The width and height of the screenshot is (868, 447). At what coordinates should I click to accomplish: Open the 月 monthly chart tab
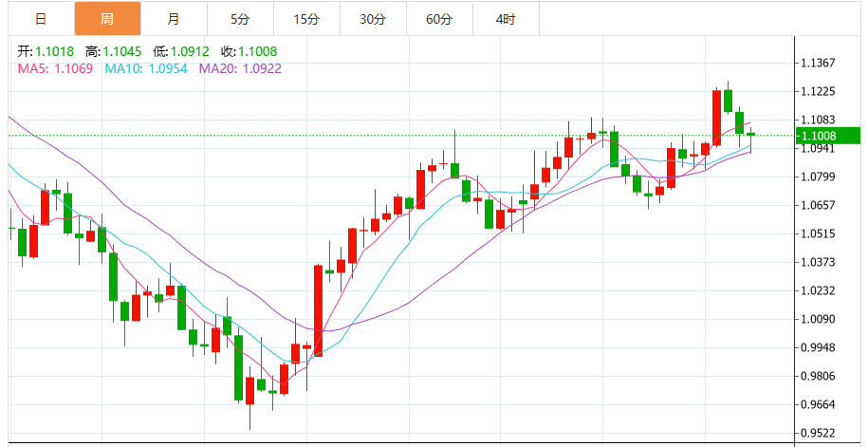[174, 19]
